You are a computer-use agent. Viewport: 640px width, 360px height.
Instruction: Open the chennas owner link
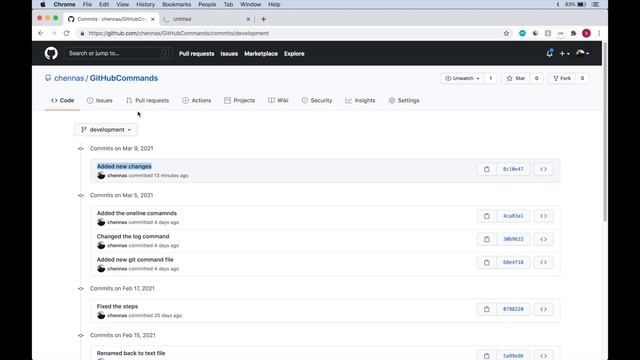click(69, 78)
